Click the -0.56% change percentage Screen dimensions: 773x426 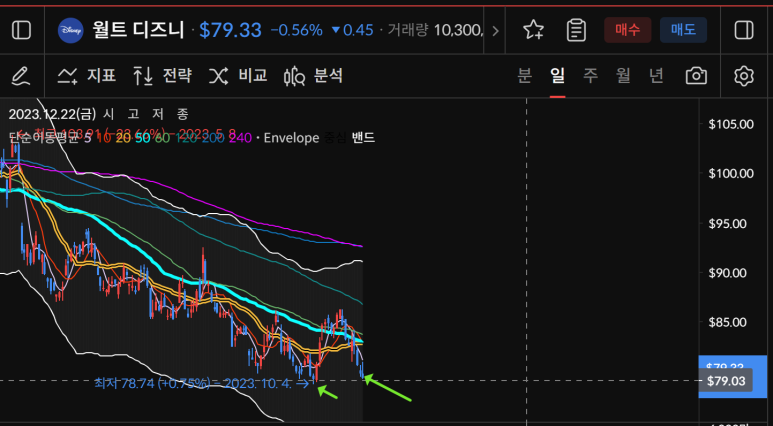pos(297,31)
